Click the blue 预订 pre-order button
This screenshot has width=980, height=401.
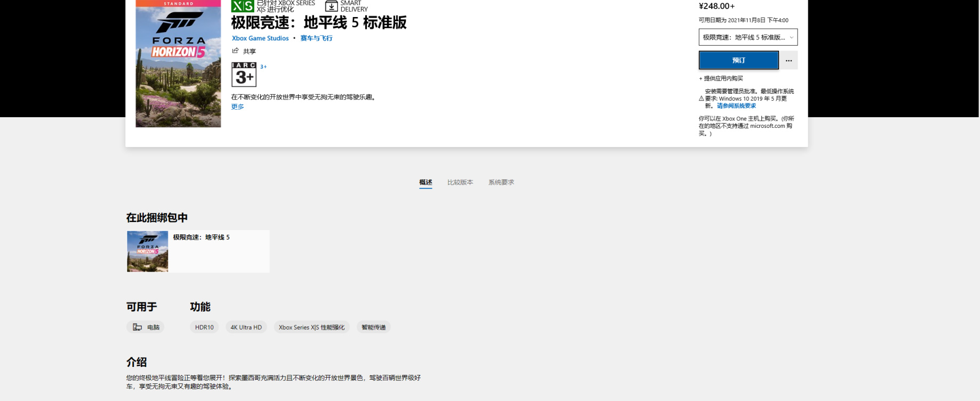[x=738, y=60]
